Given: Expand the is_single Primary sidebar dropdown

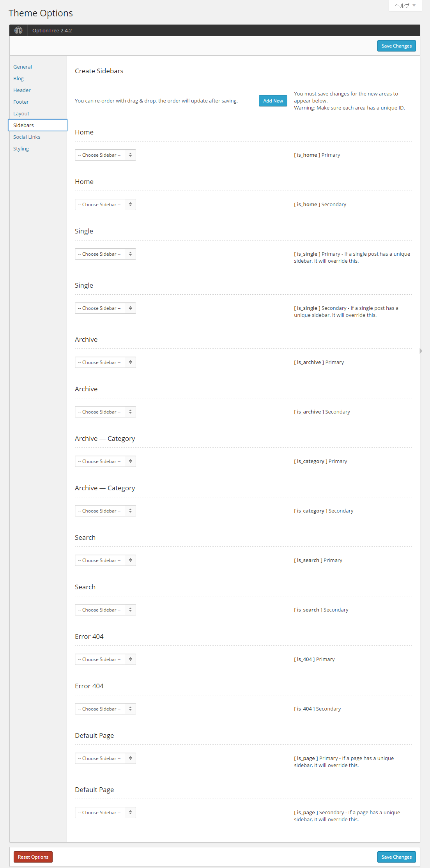Looking at the screenshot, I should point(105,254).
